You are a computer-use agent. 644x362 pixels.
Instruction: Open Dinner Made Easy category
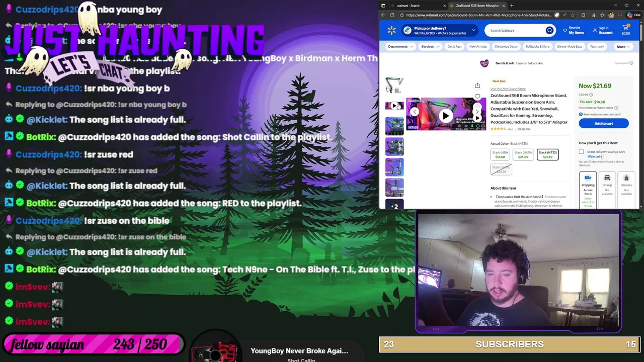(x=570, y=47)
